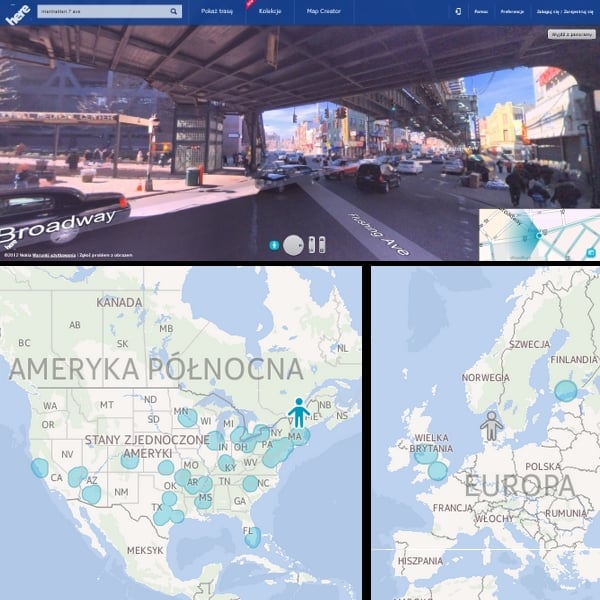The image size is (600, 600).
Task: Click the POLSKA map label
Action: pyautogui.click(x=543, y=466)
